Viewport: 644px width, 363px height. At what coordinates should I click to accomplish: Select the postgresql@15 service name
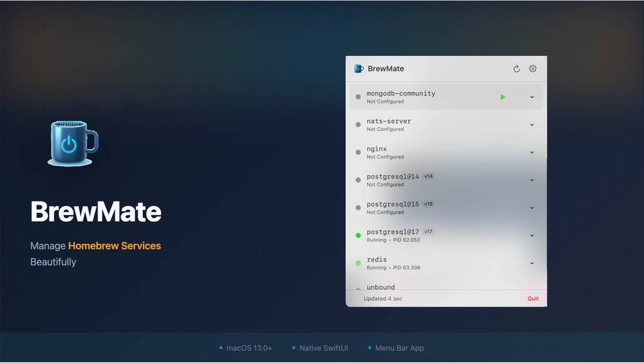point(393,205)
